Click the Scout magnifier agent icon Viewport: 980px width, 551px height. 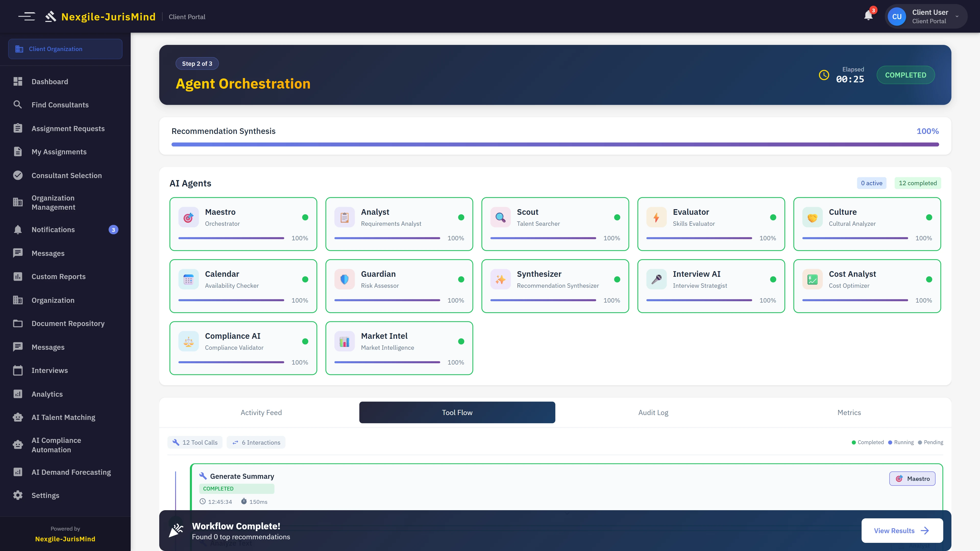pos(500,217)
